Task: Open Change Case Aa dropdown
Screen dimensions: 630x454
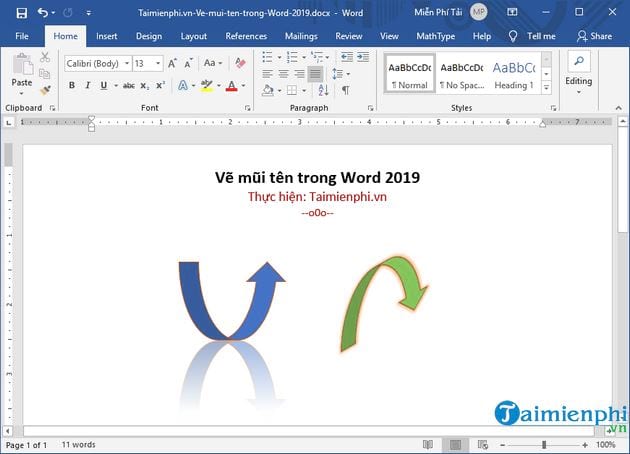Action: (213, 63)
